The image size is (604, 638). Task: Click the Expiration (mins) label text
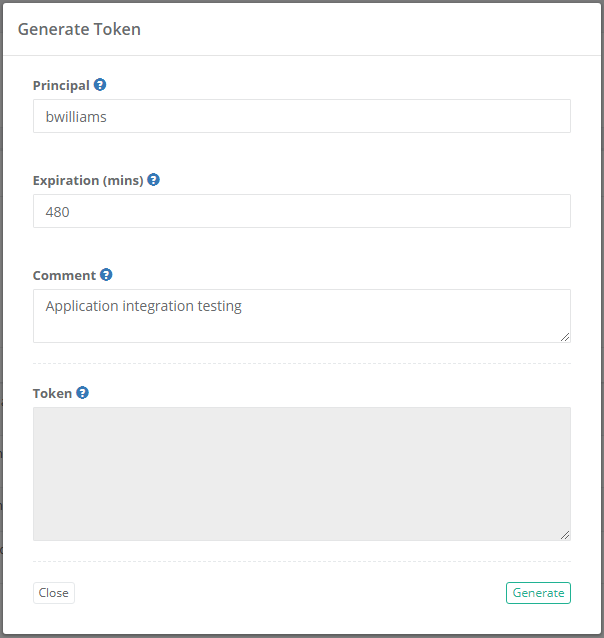point(88,181)
